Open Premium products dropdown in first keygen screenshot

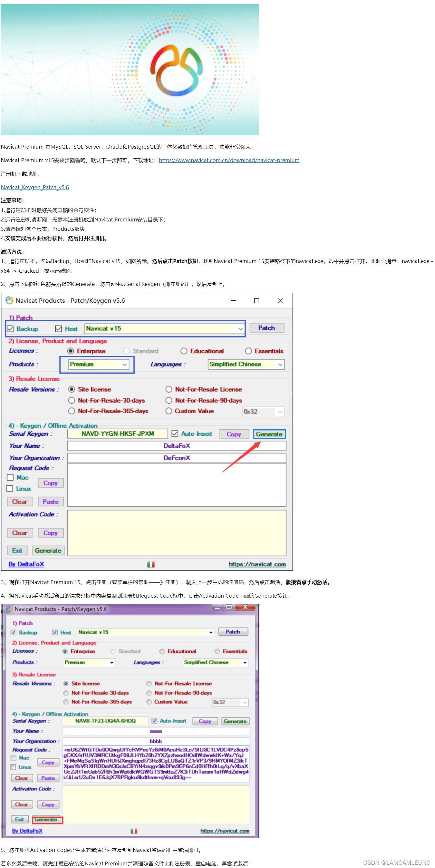pyautogui.click(x=125, y=365)
